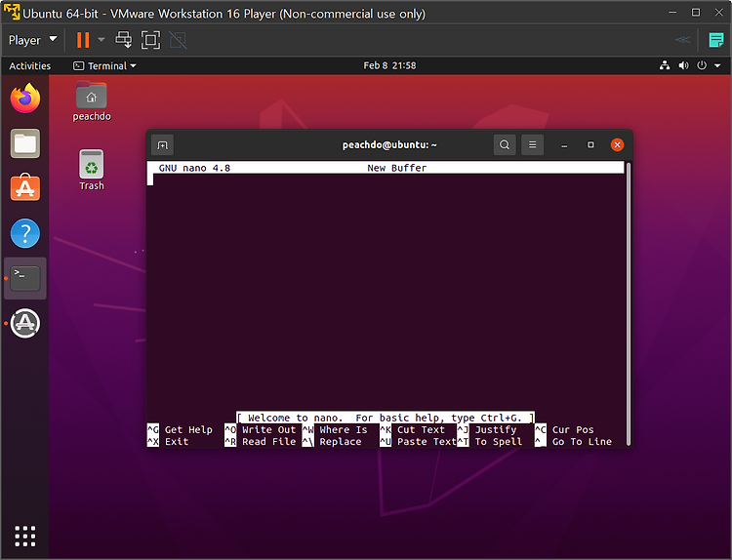Screen dimensions: 732x560
Task: Open Ubuntu Software from the dock
Action: point(25,187)
